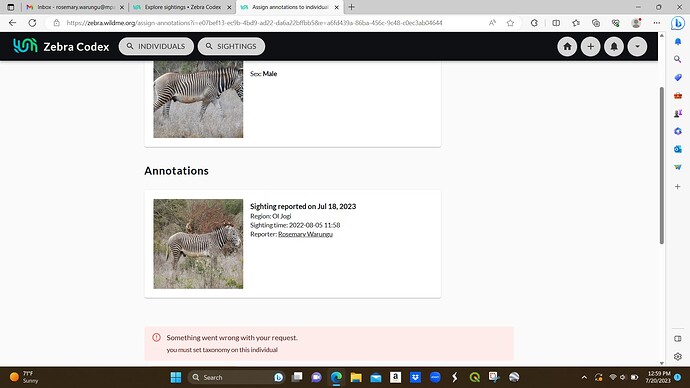This screenshot has height=388, width=690.
Task: Follow the Rosemary Warungu reporter link
Action: point(305,234)
